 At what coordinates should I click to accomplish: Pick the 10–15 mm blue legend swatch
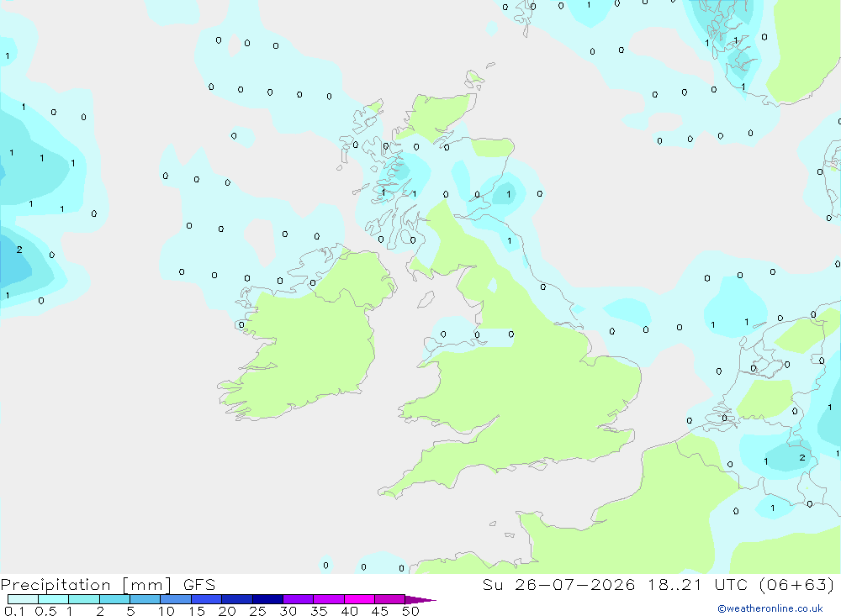(x=176, y=599)
